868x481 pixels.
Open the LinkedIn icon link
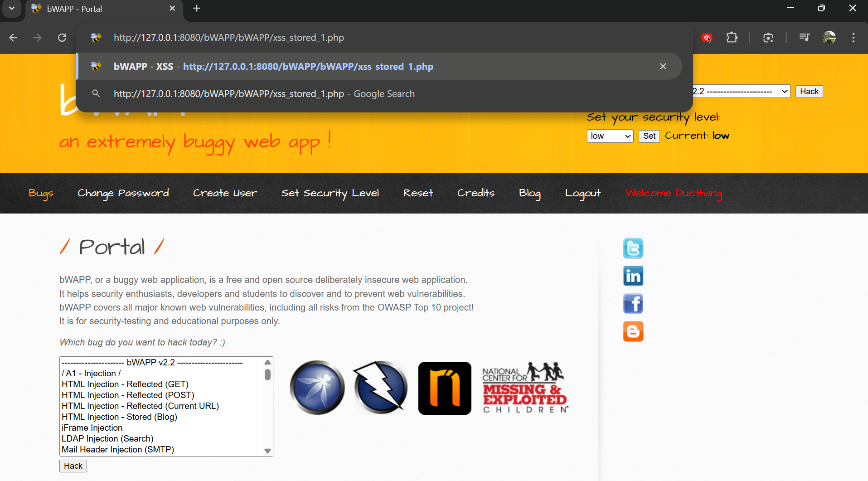633,276
